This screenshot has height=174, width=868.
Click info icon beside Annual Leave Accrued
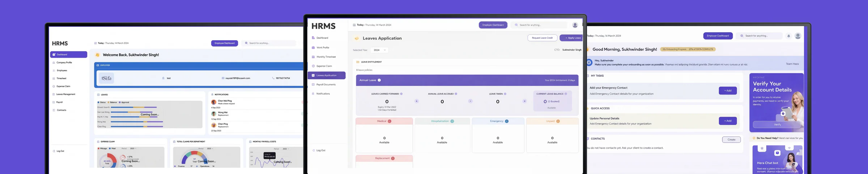tap(456, 94)
